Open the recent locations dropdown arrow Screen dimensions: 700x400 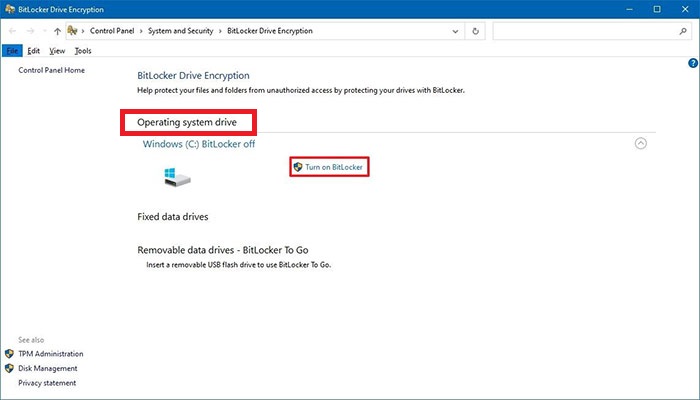coord(44,31)
